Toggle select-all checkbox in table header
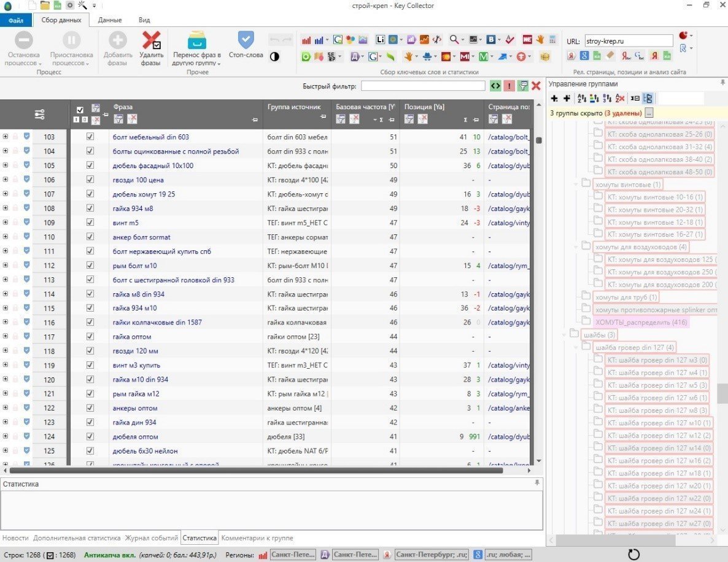Image resolution: width=728 pixels, height=562 pixels. tap(79, 110)
